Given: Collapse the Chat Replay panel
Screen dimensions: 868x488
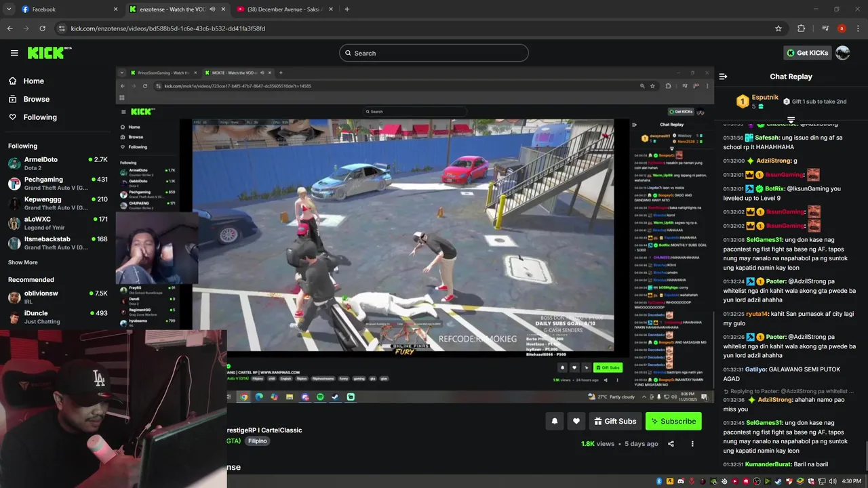Looking at the screenshot, I should 723,77.
